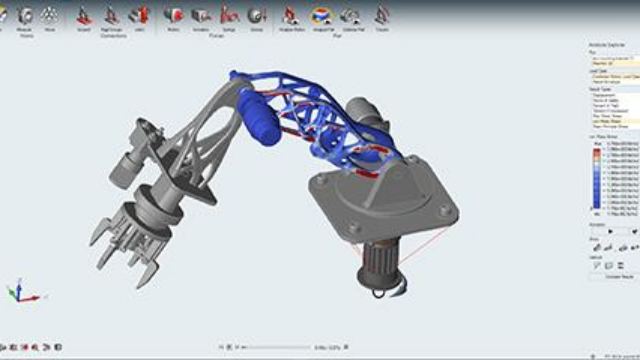Click the bottom timeline slider track

[x=278, y=347]
